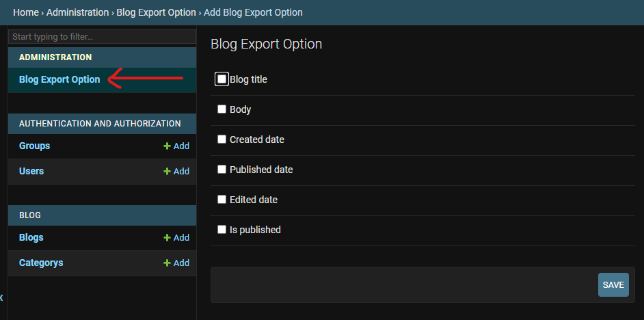The width and height of the screenshot is (644, 320).
Task: Toggle the Published date checkbox
Action: coord(222,170)
